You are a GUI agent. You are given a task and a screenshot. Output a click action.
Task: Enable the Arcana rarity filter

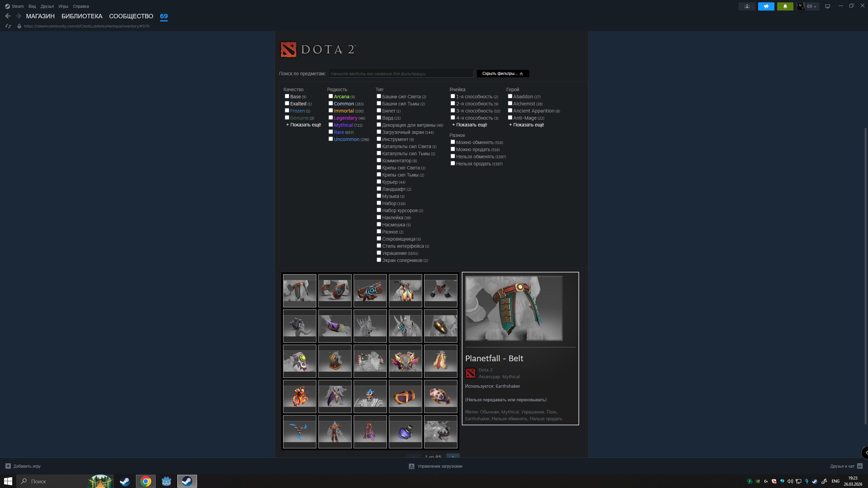point(331,96)
